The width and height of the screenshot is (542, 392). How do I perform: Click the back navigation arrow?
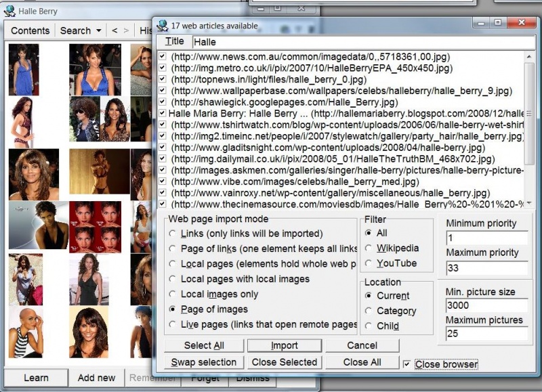coord(115,30)
